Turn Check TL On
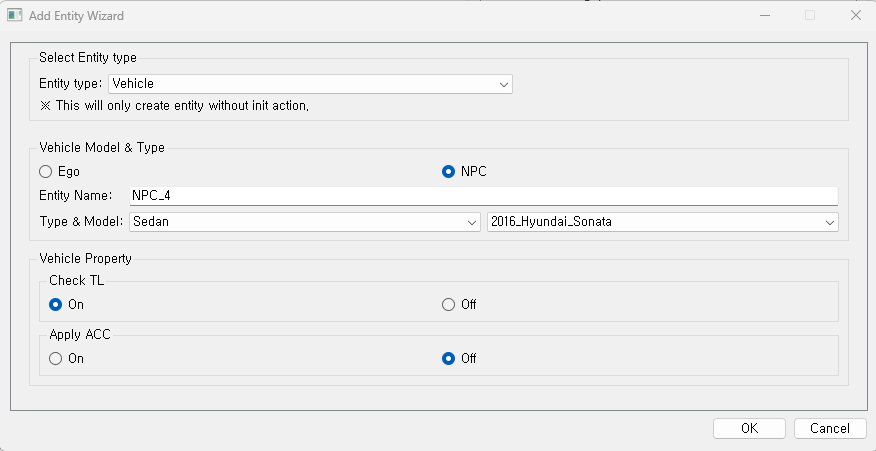 pyautogui.click(x=56, y=304)
